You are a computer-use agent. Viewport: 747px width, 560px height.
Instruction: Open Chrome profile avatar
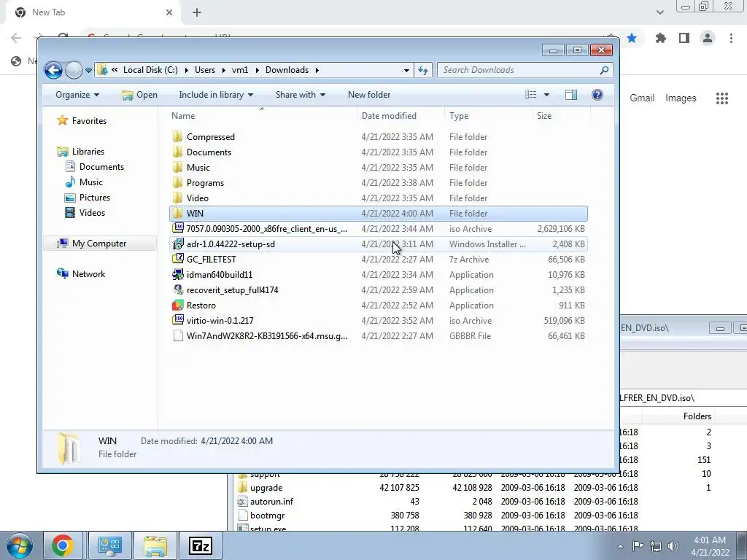click(708, 38)
